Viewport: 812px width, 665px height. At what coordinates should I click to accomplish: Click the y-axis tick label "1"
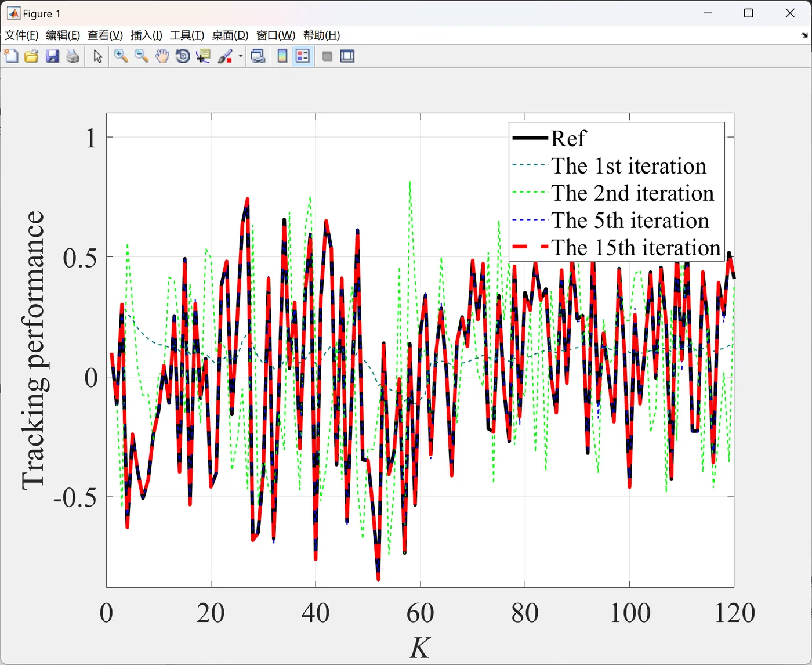tap(91, 139)
